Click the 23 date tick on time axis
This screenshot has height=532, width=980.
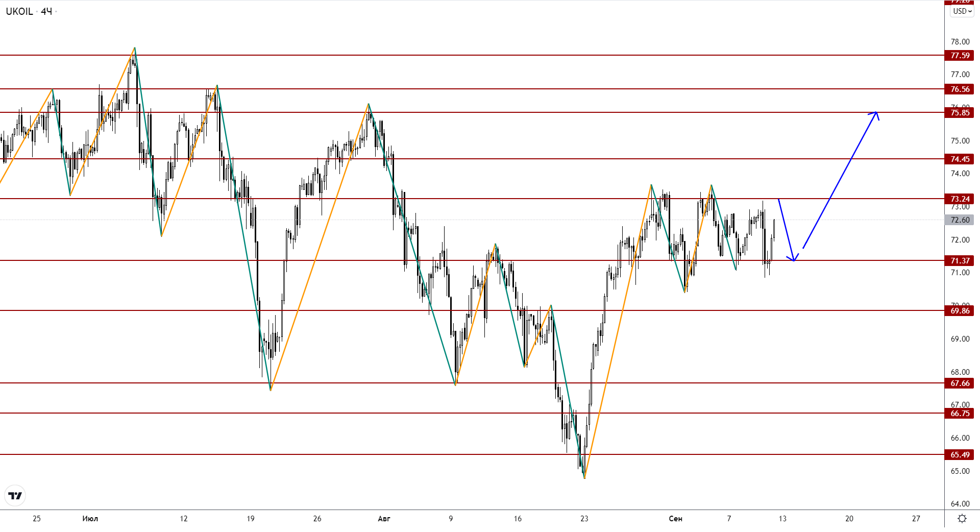coord(584,519)
